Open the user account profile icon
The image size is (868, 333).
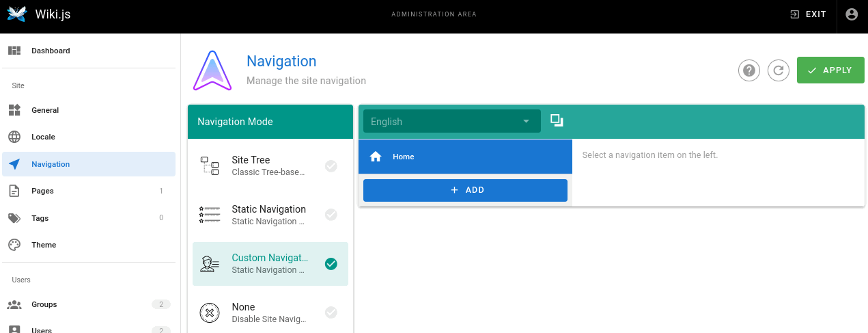click(x=852, y=14)
